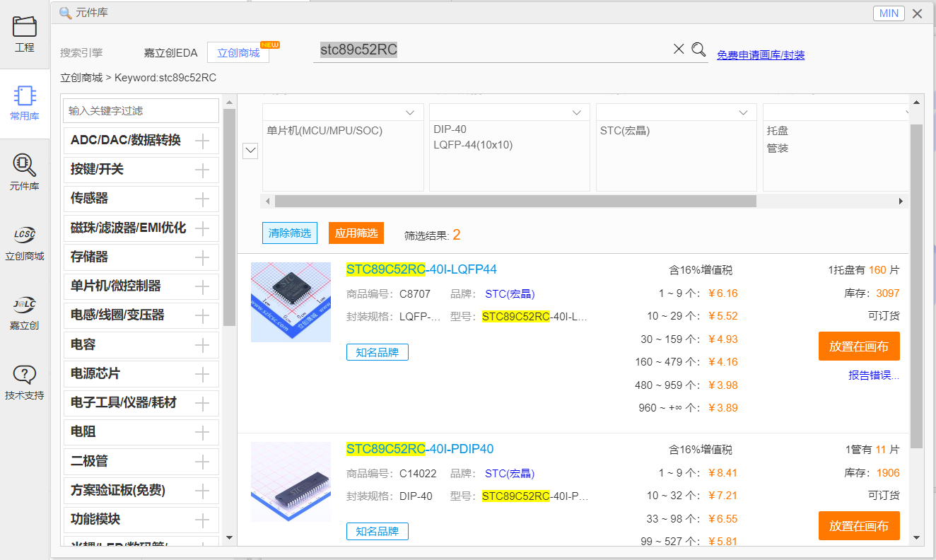
Task: Select LQFP-44(10x10) package filter option
Action: click(x=473, y=145)
